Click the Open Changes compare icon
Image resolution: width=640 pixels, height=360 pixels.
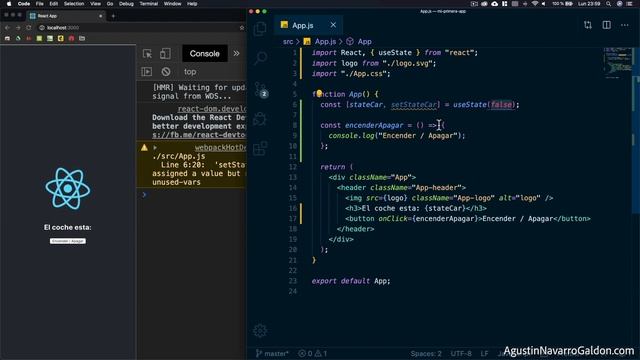click(588, 25)
